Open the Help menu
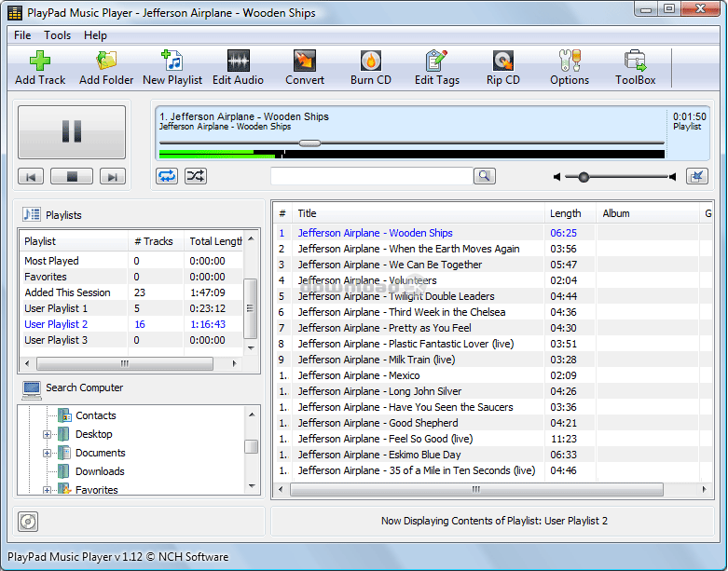Viewport: 728px width, 571px height. click(x=95, y=35)
